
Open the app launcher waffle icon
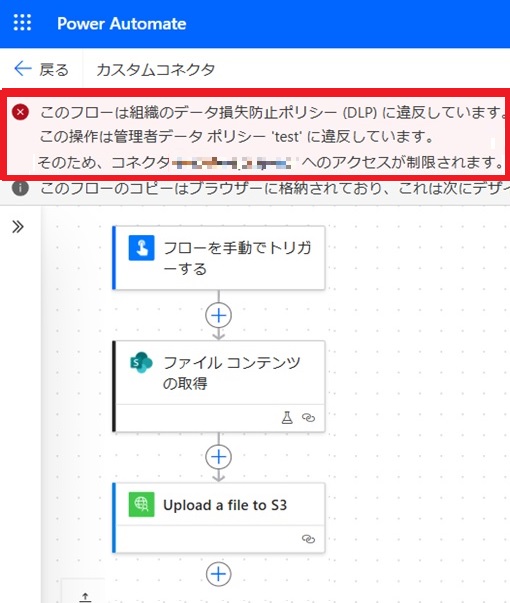22,23
